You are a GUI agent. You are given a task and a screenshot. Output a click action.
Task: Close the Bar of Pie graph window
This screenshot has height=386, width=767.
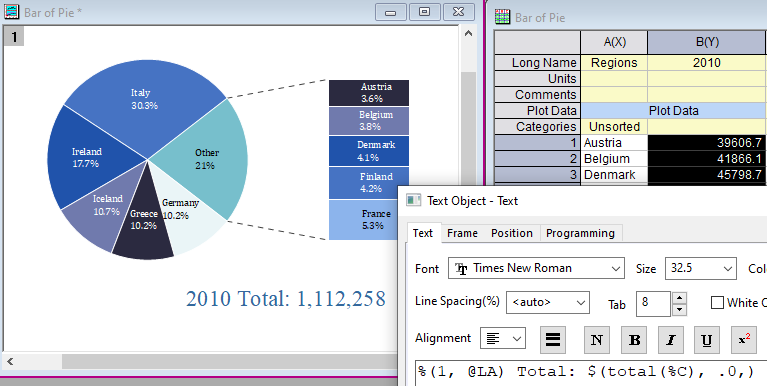point(458,12)
